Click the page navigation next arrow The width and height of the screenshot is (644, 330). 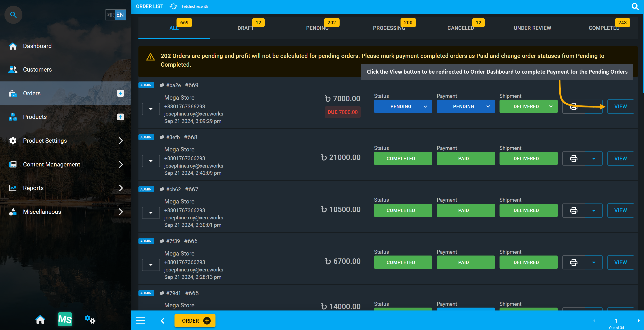click(639, 321)
